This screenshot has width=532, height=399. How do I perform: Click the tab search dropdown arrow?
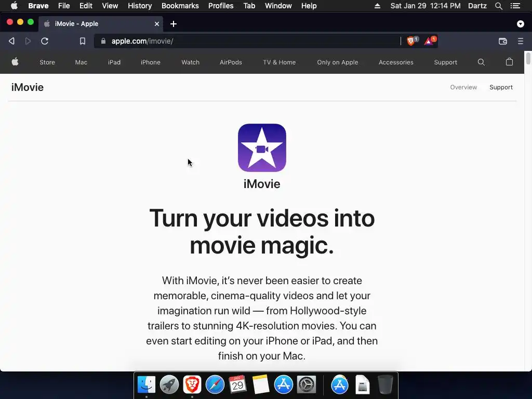[x=521, y=24]
